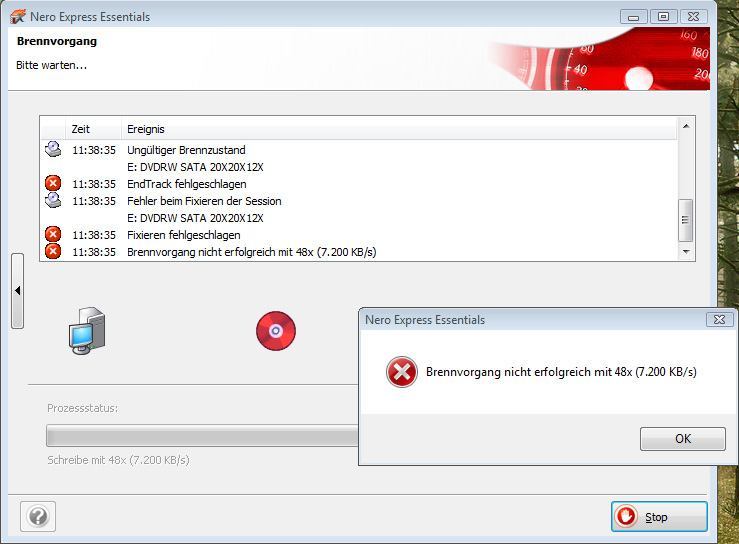The width and height of the screenshot is (739, 544).
Task: Expand the left side panel arrow
Action: (17, 291)
